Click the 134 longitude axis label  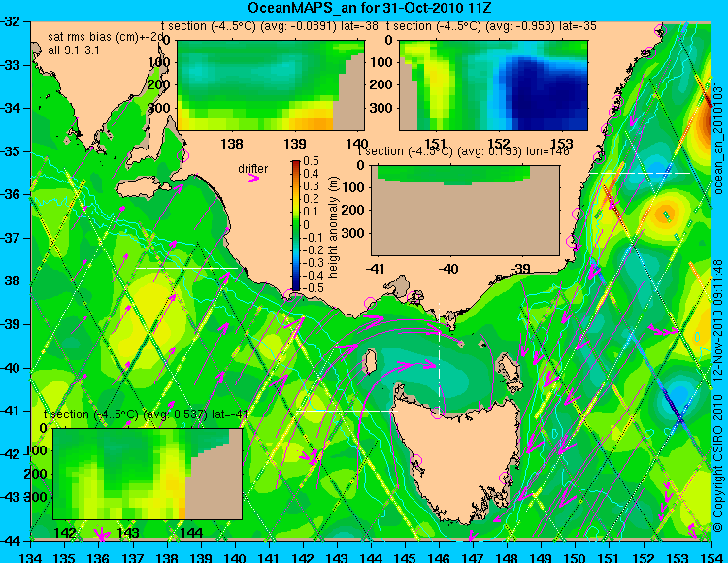[x=31, y=556]
